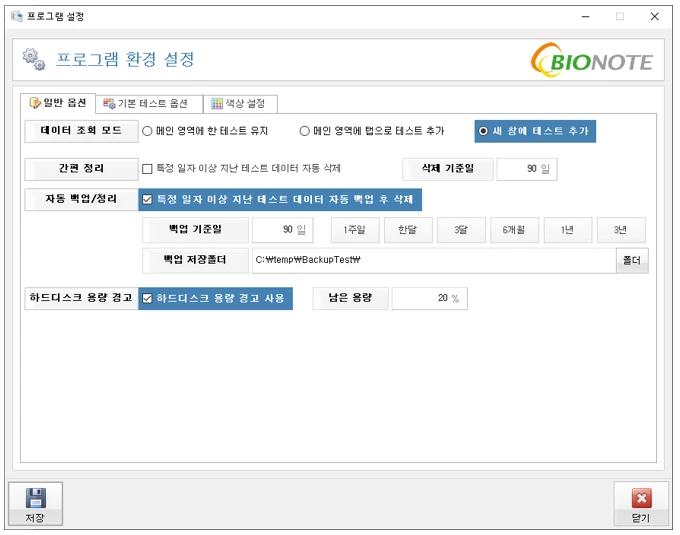
Task: Click the program icon in the title bar
Action: point(17,16)
